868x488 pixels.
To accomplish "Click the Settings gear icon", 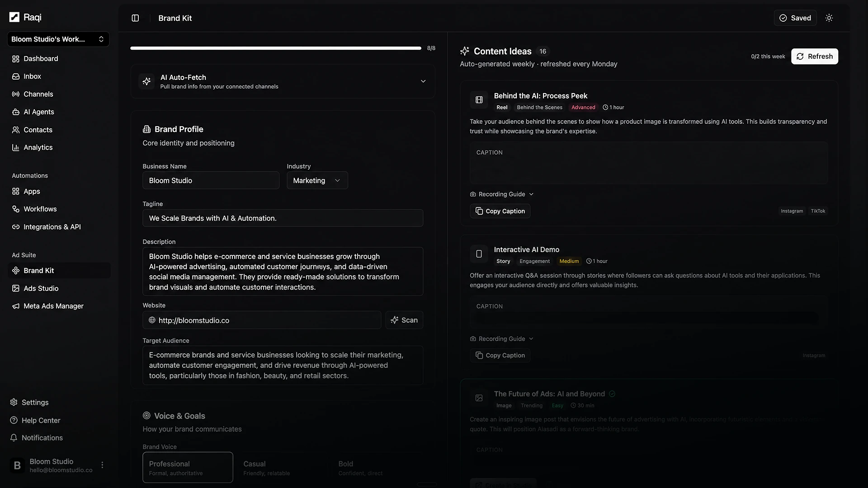I will coord(14,402).
